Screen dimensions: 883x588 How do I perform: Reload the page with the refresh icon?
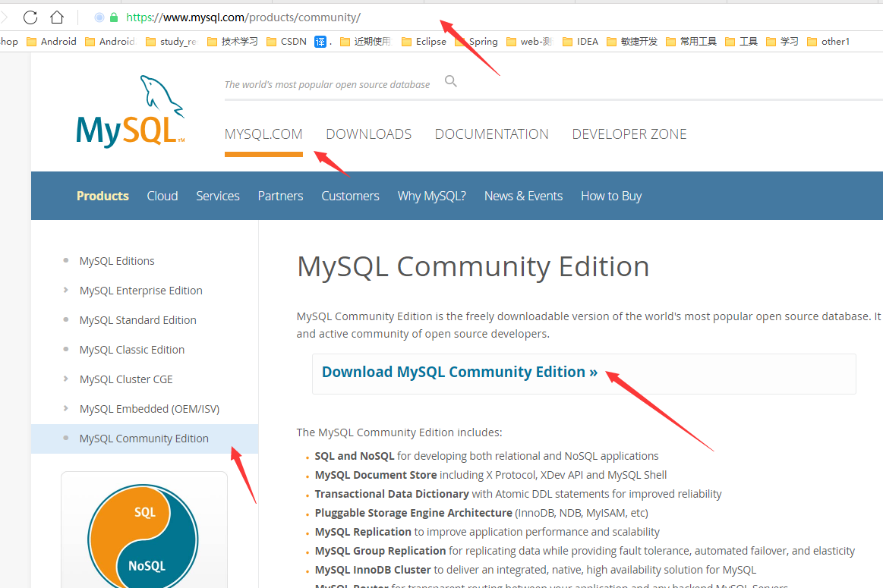(x=30, y=17)
